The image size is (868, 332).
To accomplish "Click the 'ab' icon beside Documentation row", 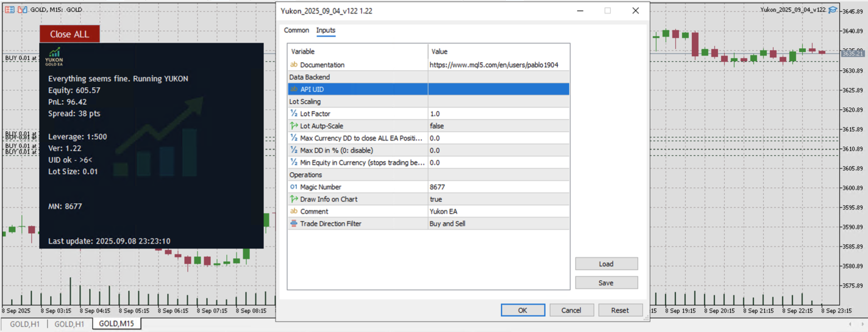I will coord(294,65).
